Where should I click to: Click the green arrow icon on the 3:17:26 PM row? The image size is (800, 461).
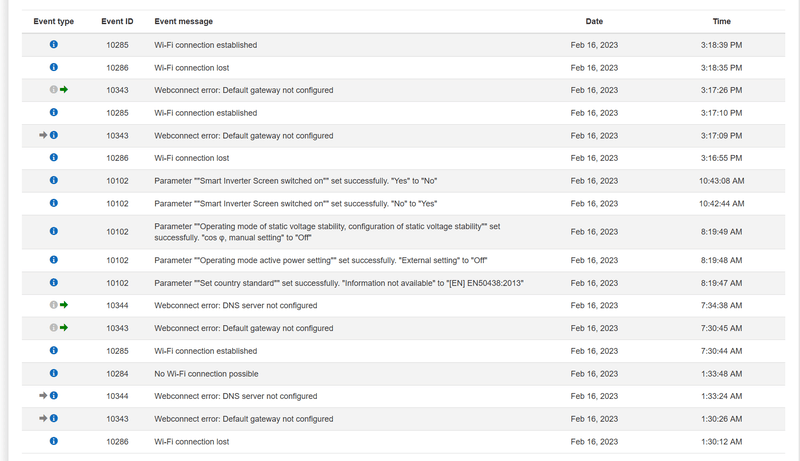(64, 90)
